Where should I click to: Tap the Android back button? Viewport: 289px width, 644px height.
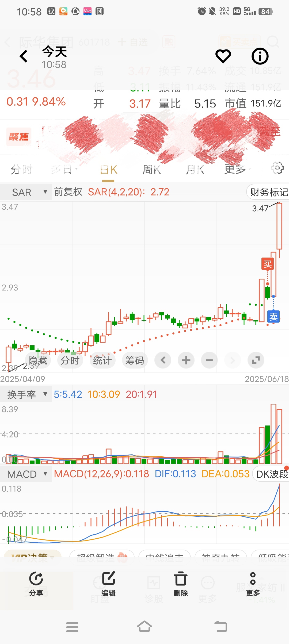[x=221, y=627]
